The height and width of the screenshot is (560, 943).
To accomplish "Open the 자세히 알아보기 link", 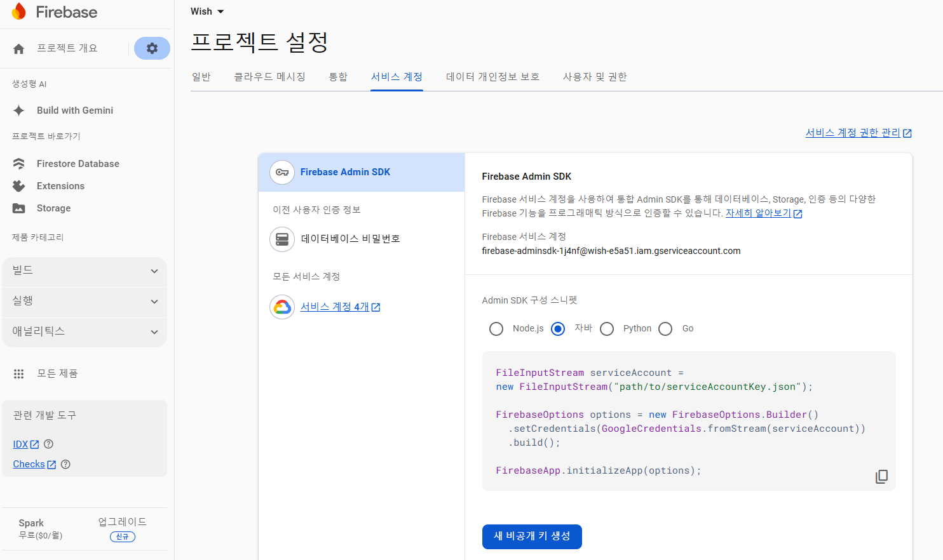I will pyautogui.click(x=758, y=213).
